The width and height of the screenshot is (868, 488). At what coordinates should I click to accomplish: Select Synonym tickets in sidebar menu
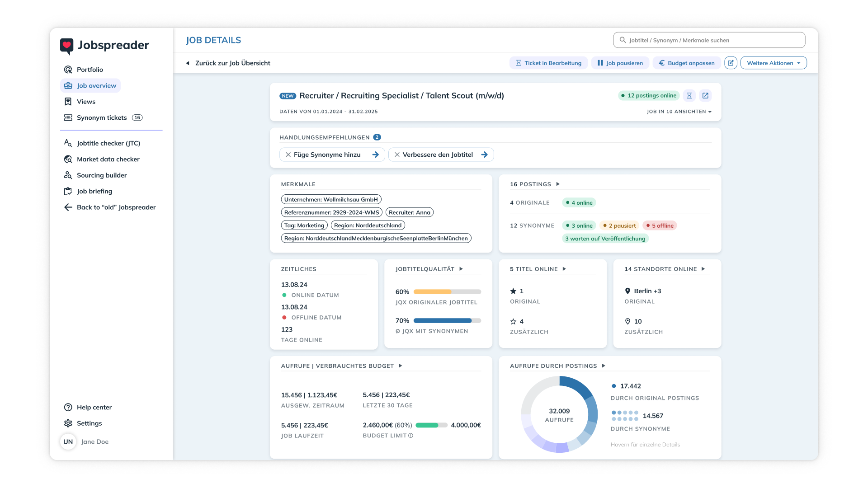click(x=101, y=117)
